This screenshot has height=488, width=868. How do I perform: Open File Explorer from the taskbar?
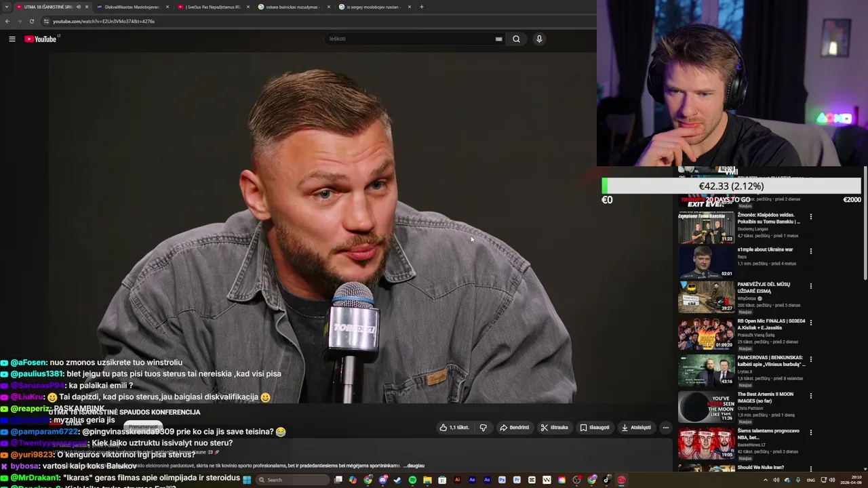tap(427, 480)
